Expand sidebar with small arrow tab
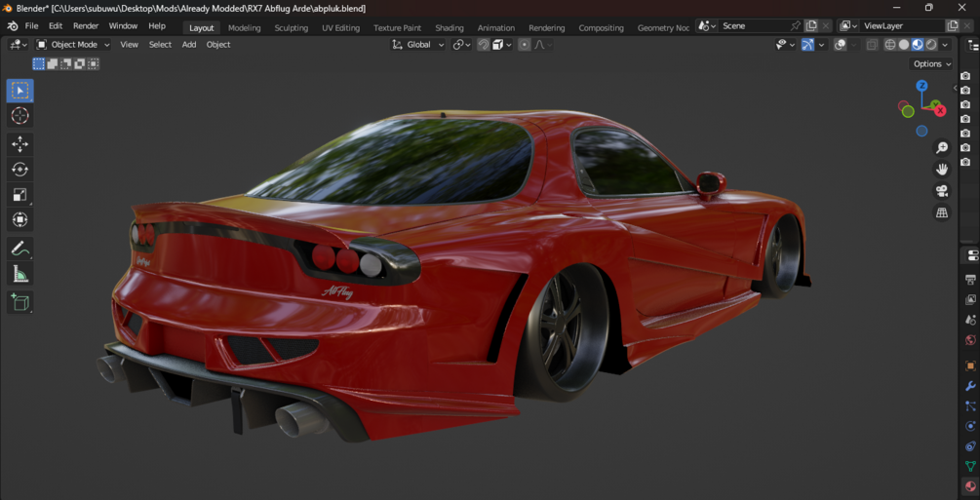Screen dimensions: 980x500 pos(956,88)
